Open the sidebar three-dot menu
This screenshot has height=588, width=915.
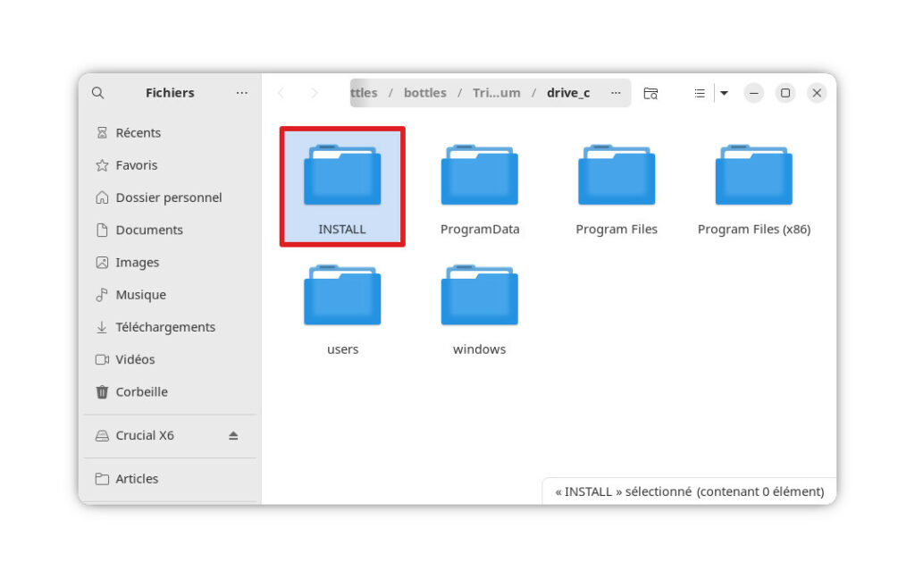pyautogui.click(x=242, y=93)
